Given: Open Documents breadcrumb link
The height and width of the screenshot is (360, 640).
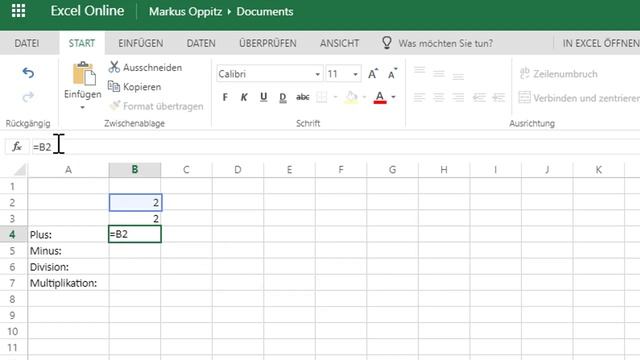Looking at the screenshot, I should 265,11.
